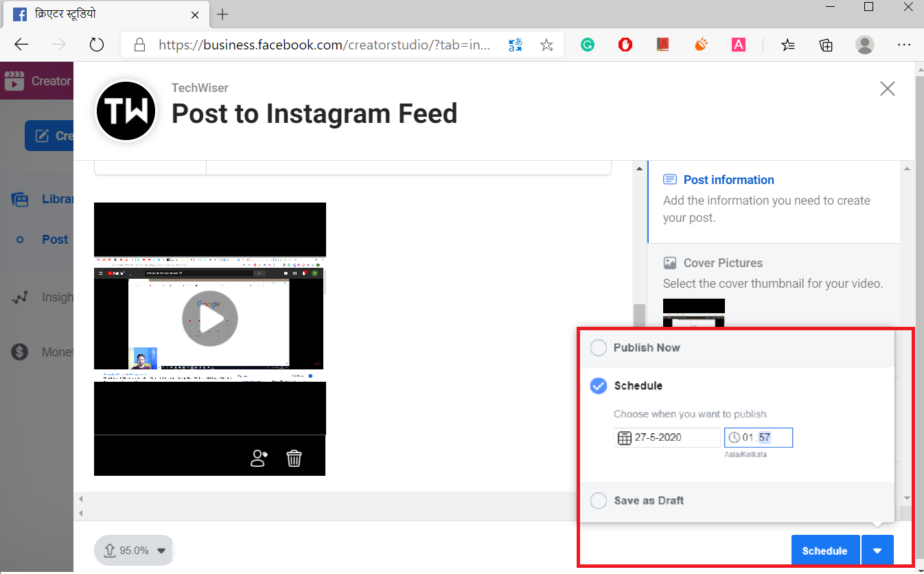
Task: Open browser Settings and more menu
Action: pyautogui.click(x=904, y=45)
